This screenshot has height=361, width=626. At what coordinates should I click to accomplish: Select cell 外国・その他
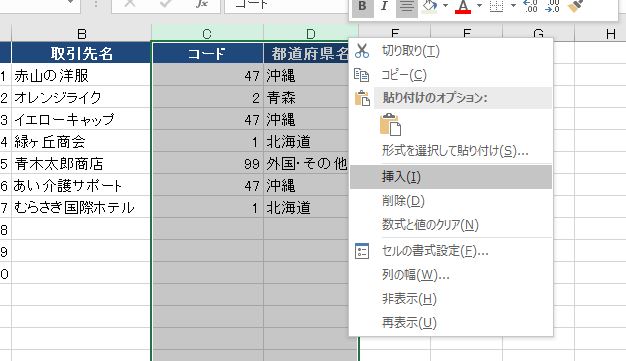pos(307,163)
